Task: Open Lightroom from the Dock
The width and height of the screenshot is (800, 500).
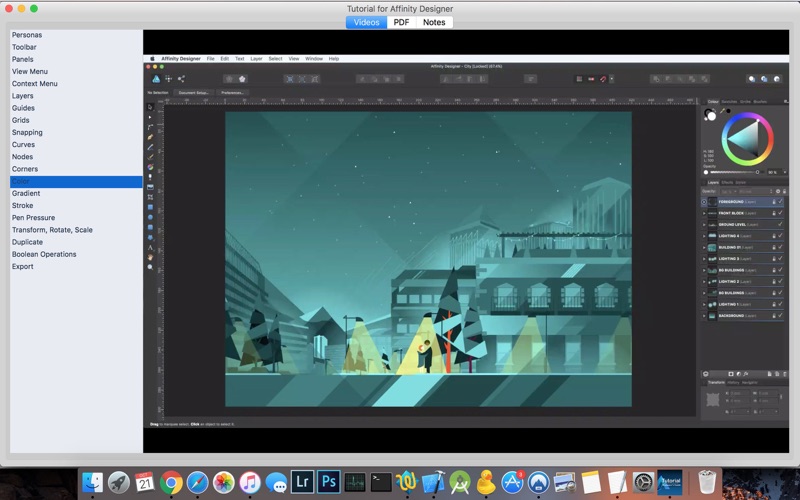Action: pos(302,481)
